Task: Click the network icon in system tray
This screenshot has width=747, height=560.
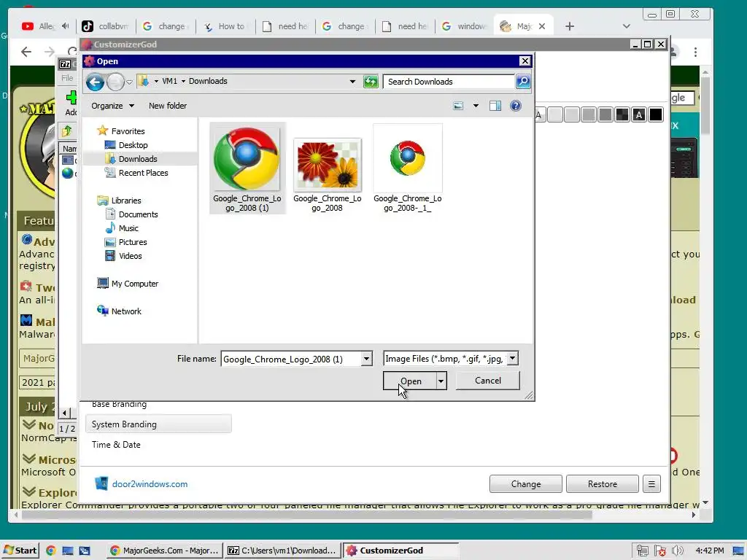Action: click(x=643, y=551)
